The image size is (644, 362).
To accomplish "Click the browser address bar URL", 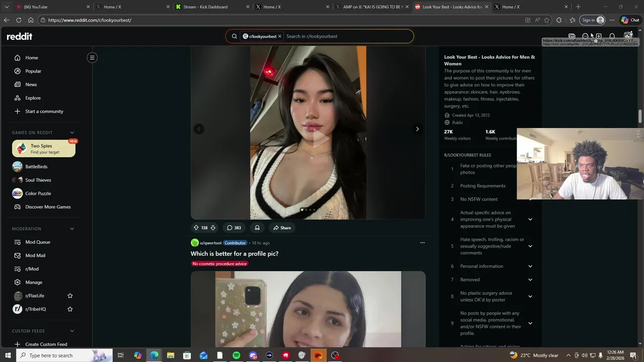I will (x=90, y=20).
